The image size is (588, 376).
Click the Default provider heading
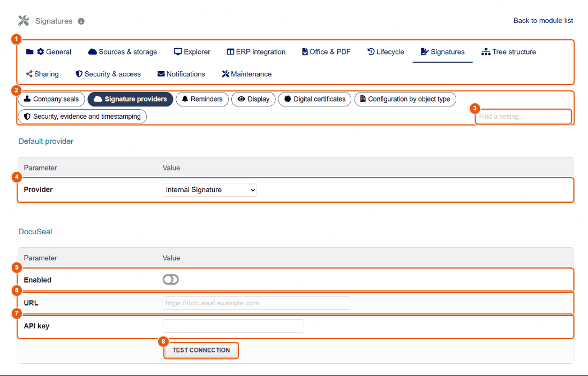46,141
